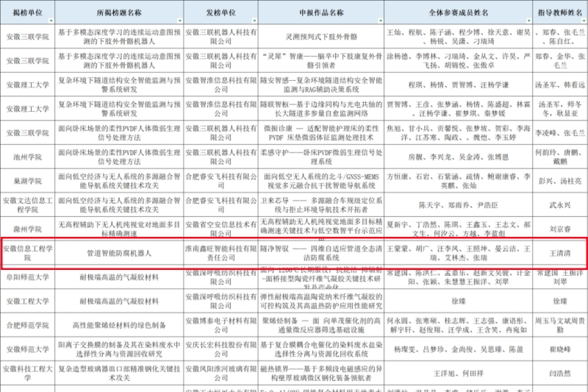Click the project cell starting with 隧安智感
The image size is (588, 392).
click(x=321, y=85)
